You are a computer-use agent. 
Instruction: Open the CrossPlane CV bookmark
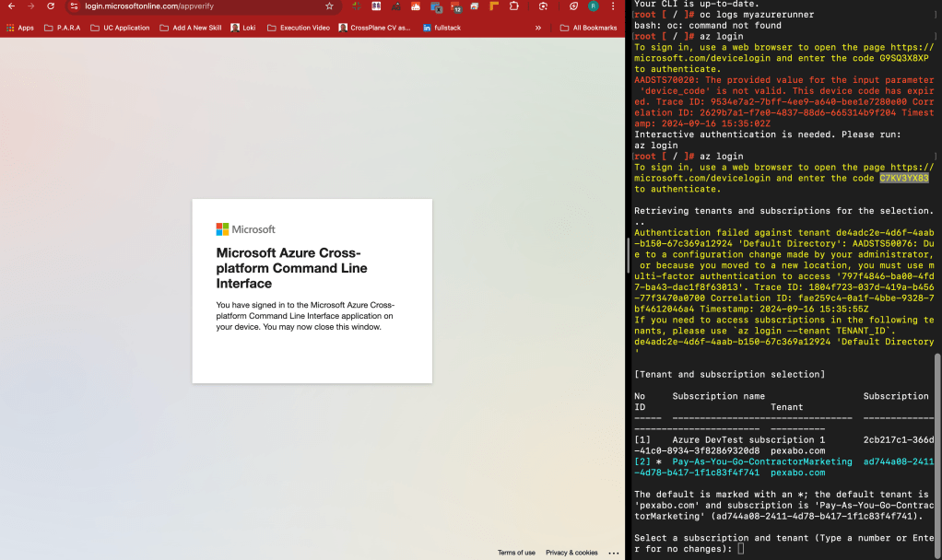click(x=374, y=28)
